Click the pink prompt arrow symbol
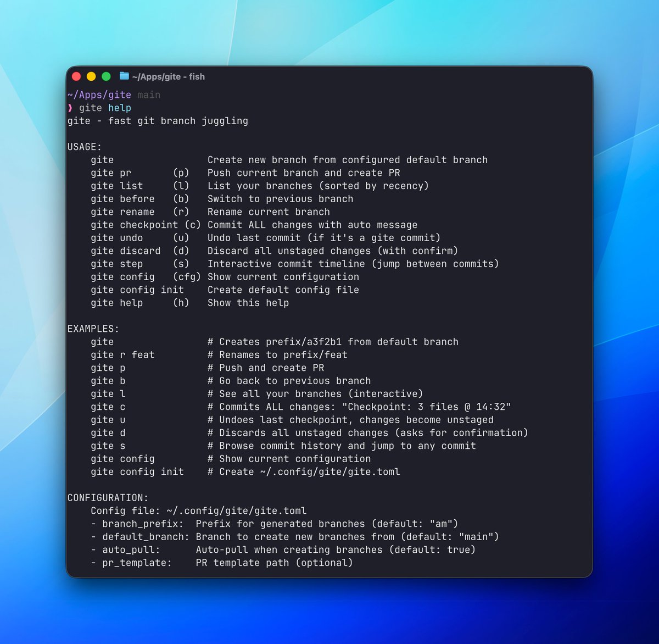659x644 pixels. pyautogui.click(x=70, y=108)
